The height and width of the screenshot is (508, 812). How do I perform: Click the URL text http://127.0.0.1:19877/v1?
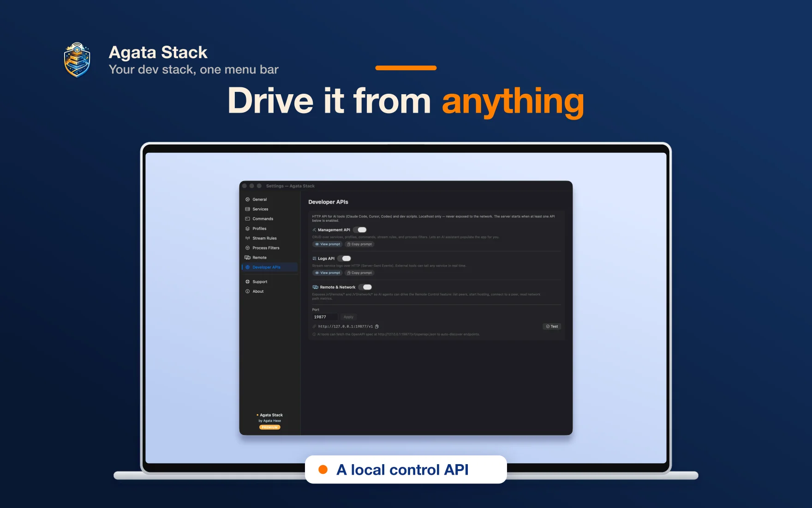(x=346, y=327)
